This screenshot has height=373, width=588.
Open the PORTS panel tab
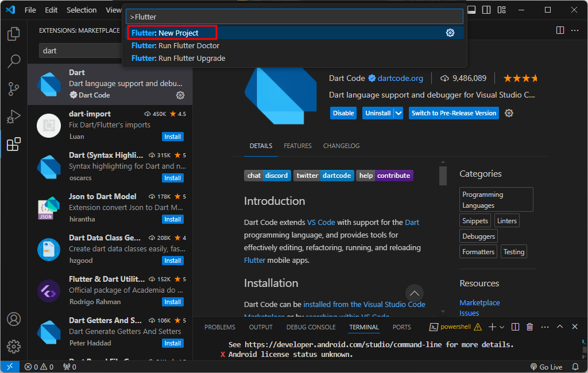401,327
